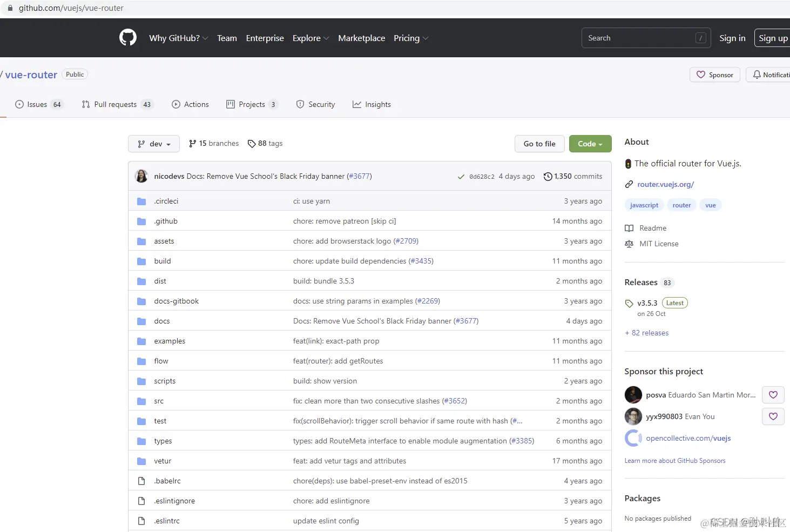790x532 pixels.
Task: Open the Readme link in About
Action: 646,228
